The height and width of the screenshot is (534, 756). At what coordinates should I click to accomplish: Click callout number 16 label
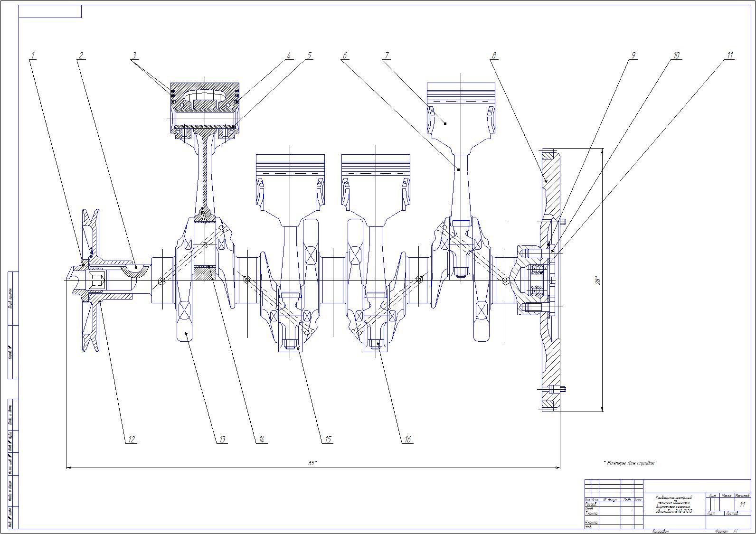pos(407,440)
